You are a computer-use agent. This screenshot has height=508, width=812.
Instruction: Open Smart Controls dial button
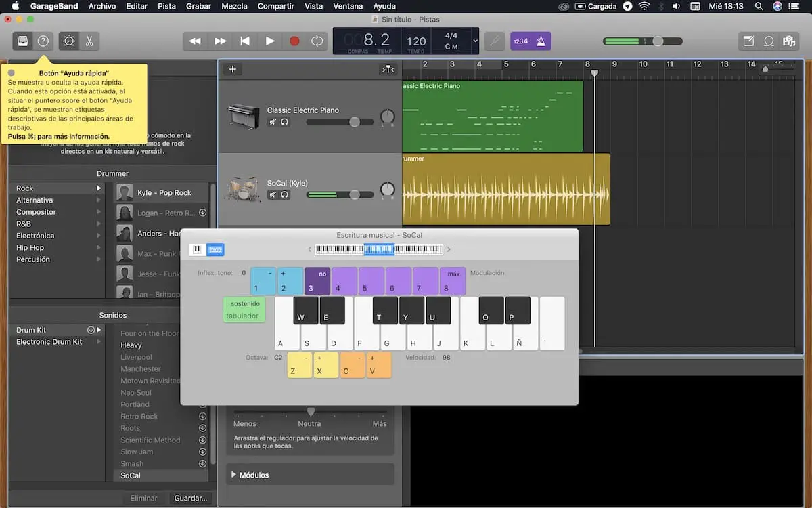(x=69, y=41)
